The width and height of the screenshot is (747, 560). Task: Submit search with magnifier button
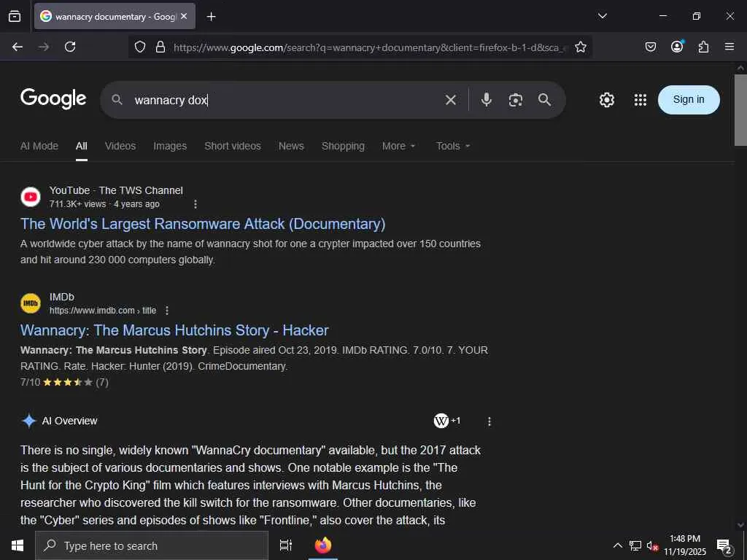[544, 99]
